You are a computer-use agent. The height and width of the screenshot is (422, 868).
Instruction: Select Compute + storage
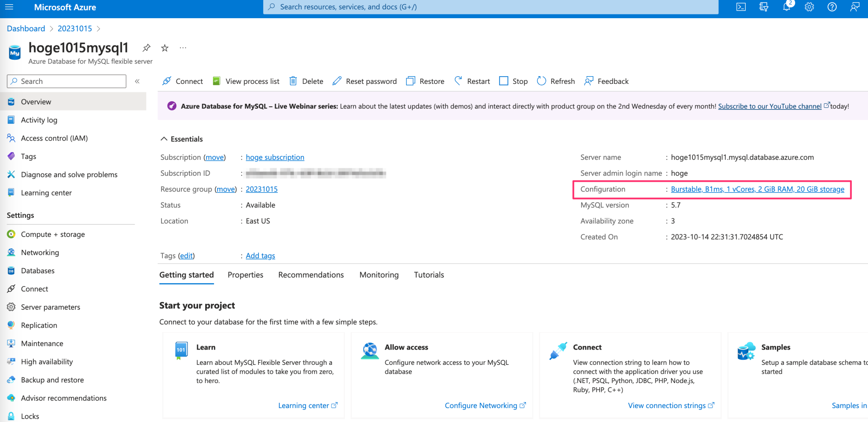tap(52, 234)
